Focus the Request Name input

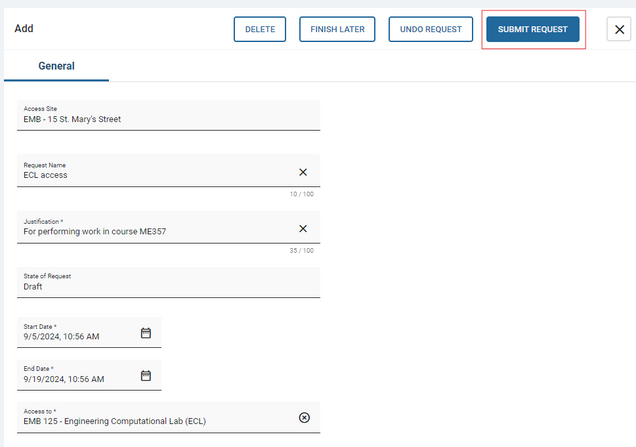coord(150,175)
